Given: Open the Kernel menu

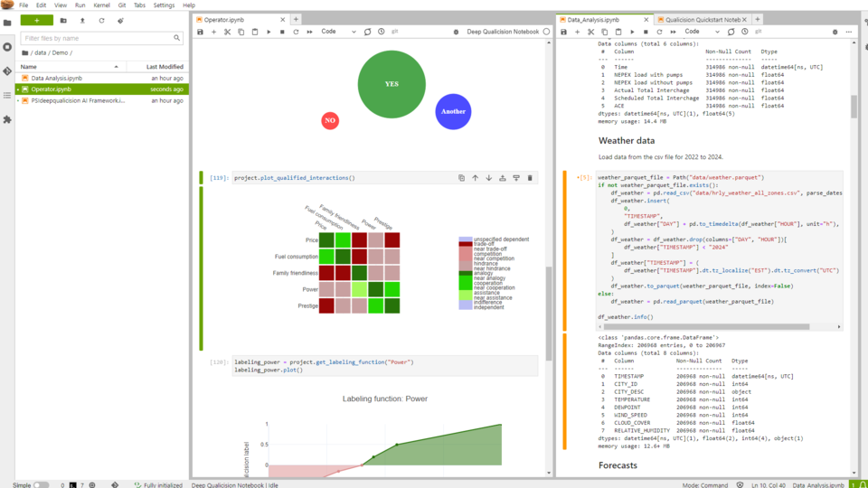Looking at the screenshot, I should pyautogui.click(x=101, y=5).
